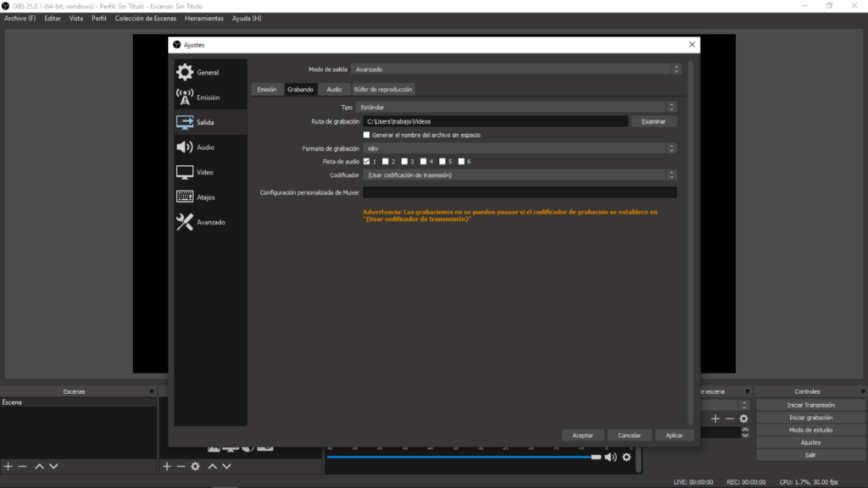Click the Examinar button

(654, 121)
